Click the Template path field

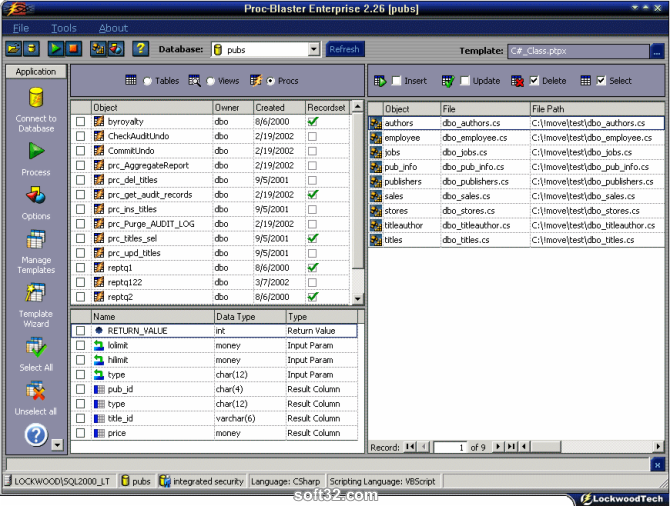[x=578, y=51]
